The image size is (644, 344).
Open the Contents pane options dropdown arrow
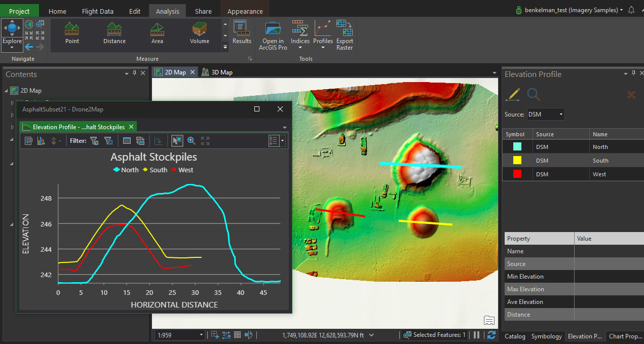click(127, 74)
